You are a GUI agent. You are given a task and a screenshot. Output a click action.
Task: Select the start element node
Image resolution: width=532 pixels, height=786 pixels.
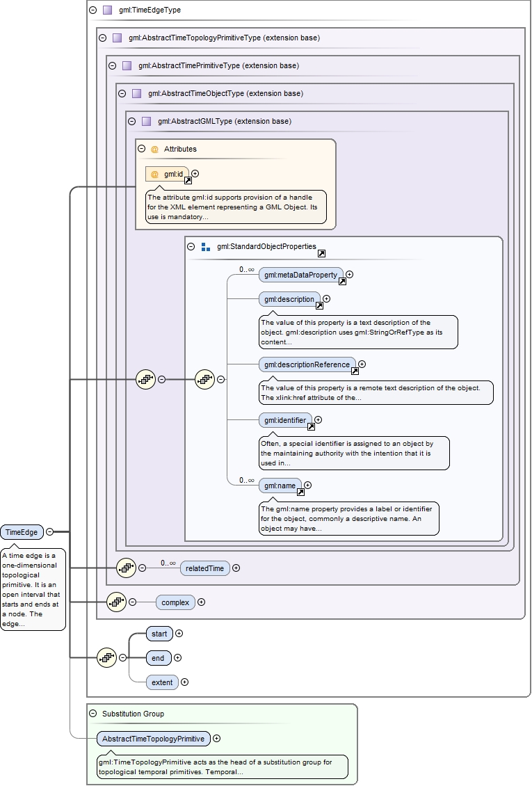[159, 634]
